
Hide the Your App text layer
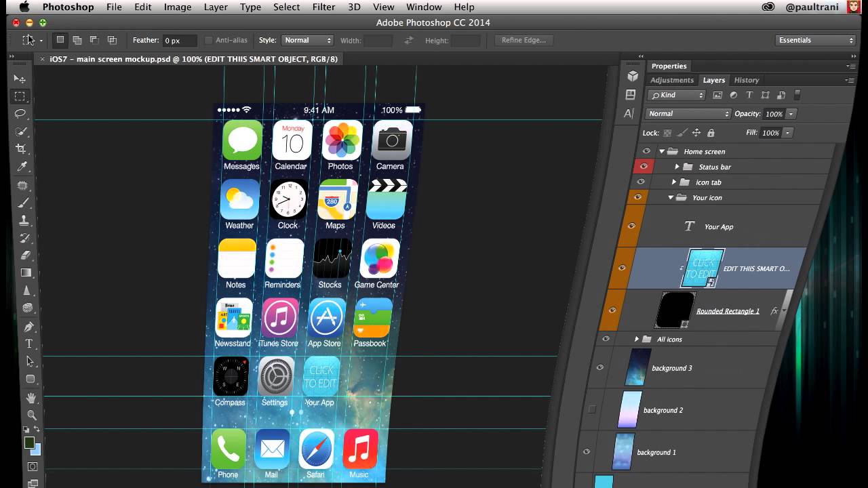631,226
